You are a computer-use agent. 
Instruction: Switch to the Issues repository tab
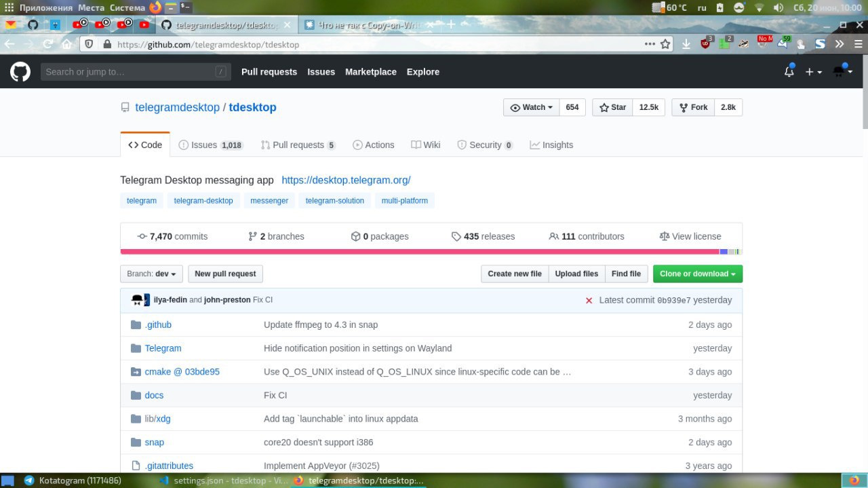tap(210, 145)
